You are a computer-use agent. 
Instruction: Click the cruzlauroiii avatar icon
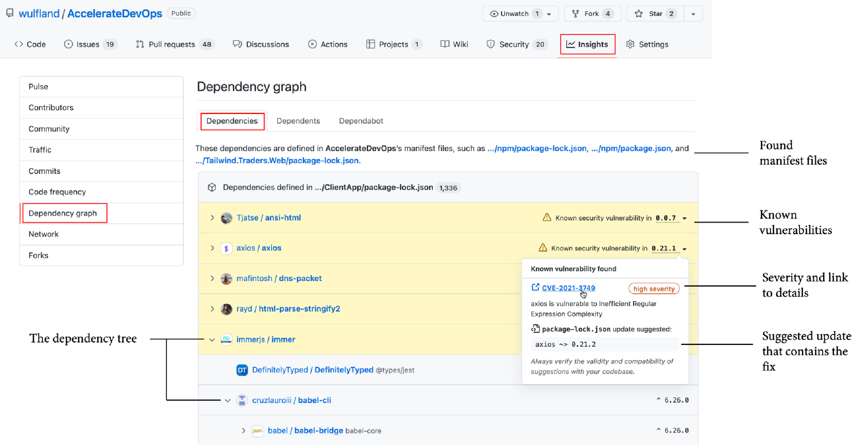(x=242, y=400)
